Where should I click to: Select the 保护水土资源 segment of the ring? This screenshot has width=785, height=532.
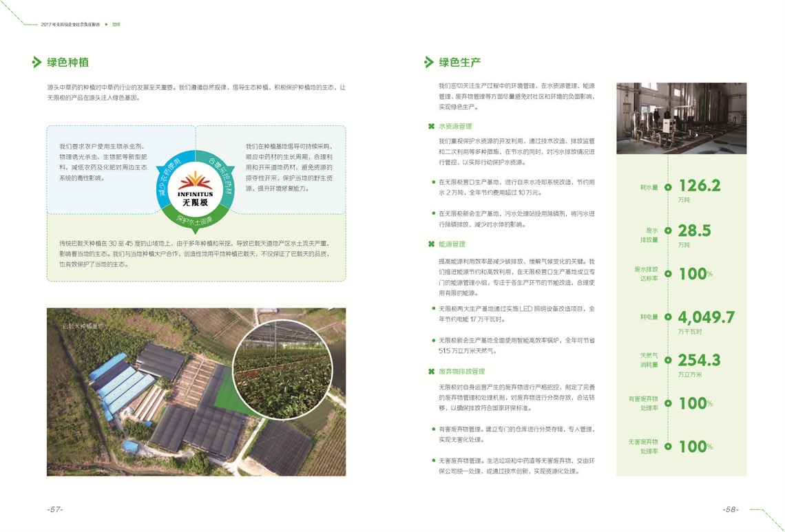pos(196,220)
